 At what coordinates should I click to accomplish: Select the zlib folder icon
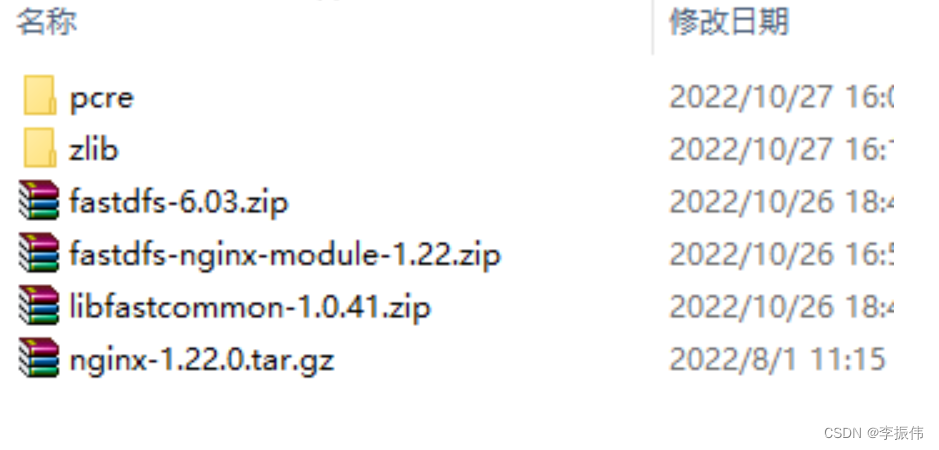coord(40,147)
